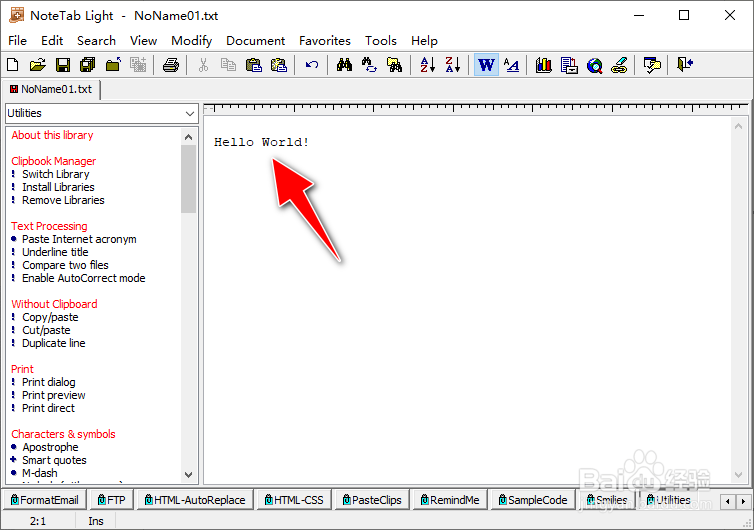Screen dimensions: 754x530
Task: Save all documents with the stacked disks icon
Action: [88, 64]
